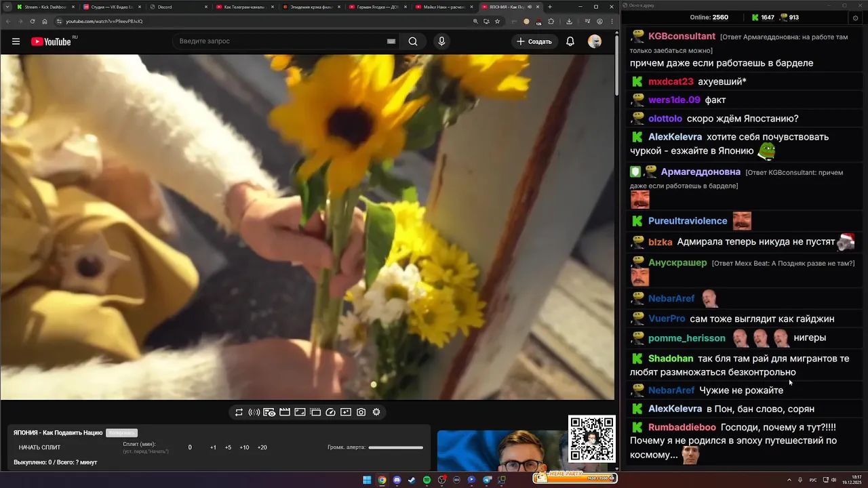The height and width of the screenshot is (488, 868).
Task: Open the on-screen keyboard in search box
Action: (x=391, y=41)
